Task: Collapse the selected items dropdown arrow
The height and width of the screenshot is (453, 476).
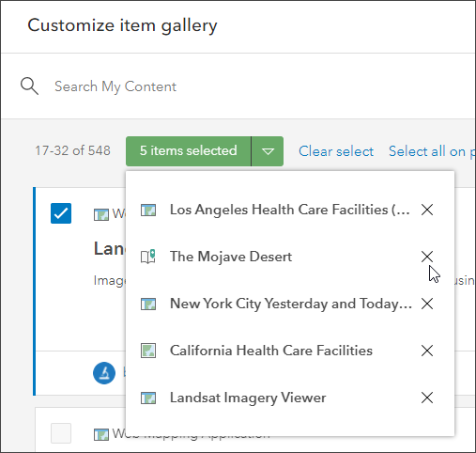Action: [x=268, y=151]
